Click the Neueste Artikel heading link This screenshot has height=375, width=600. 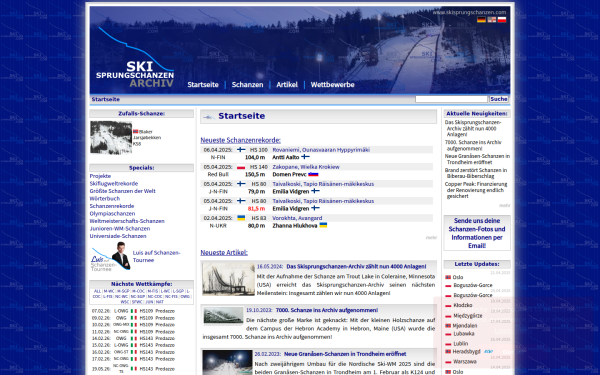[x=224, y=253]
